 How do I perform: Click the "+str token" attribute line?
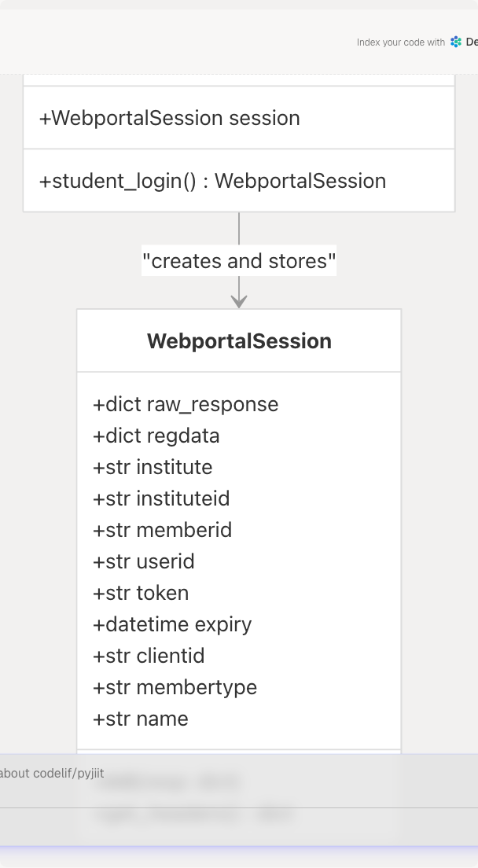[141, 593]
